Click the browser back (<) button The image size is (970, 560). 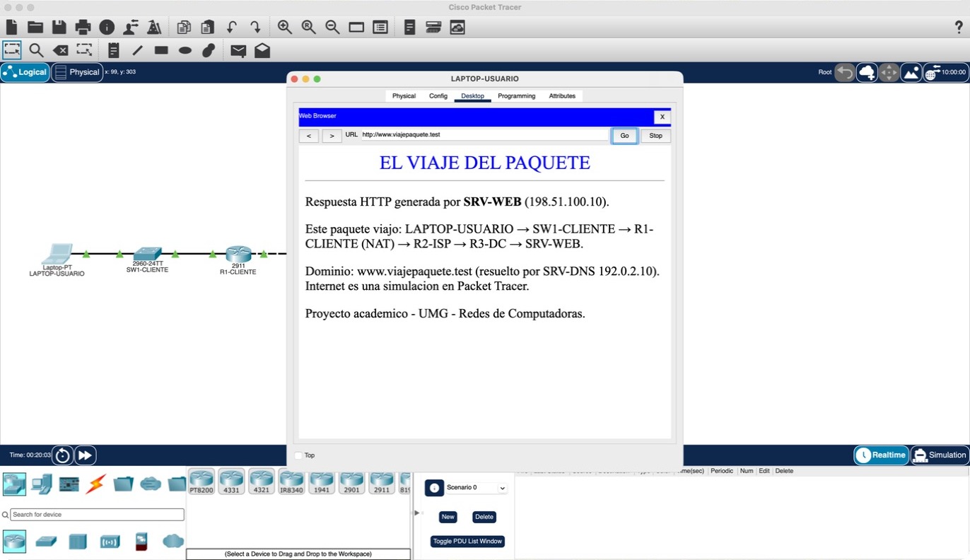pyautogui.click(x=309, y=136)
